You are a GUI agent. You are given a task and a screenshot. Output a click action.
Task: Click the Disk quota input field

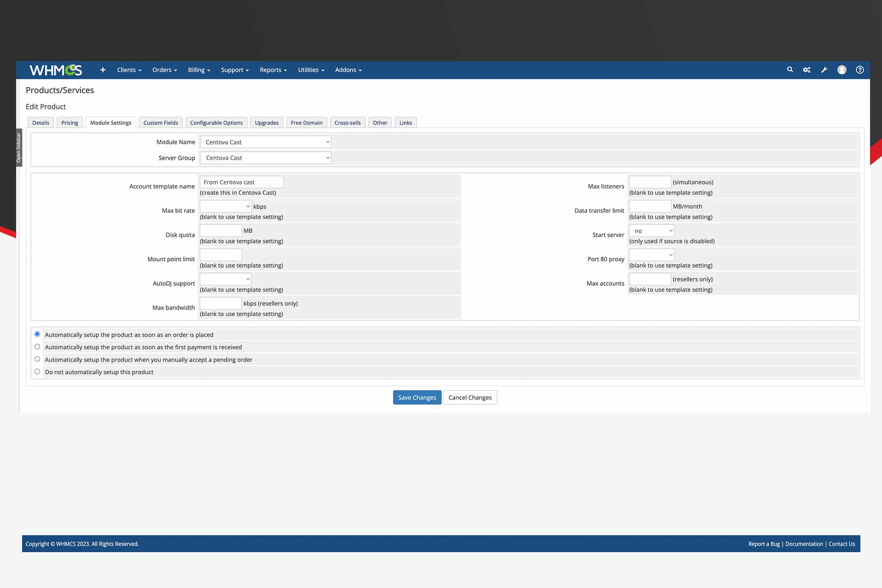220,231
